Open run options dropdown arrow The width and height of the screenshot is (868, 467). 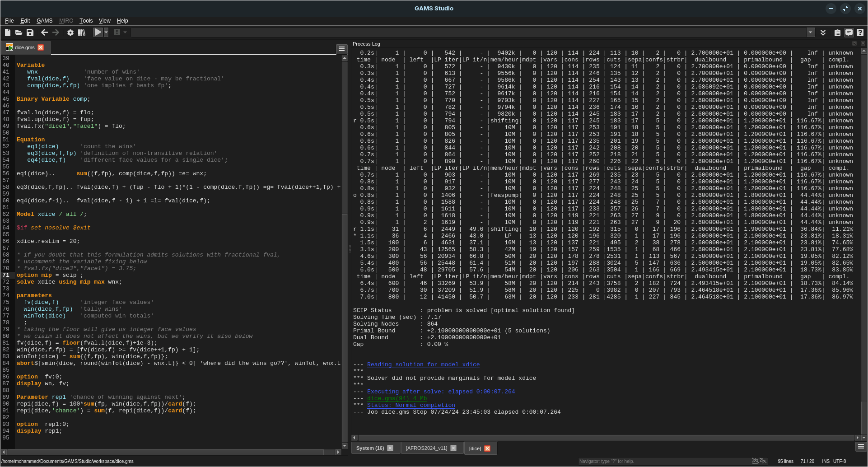click(x=106, y=33)
